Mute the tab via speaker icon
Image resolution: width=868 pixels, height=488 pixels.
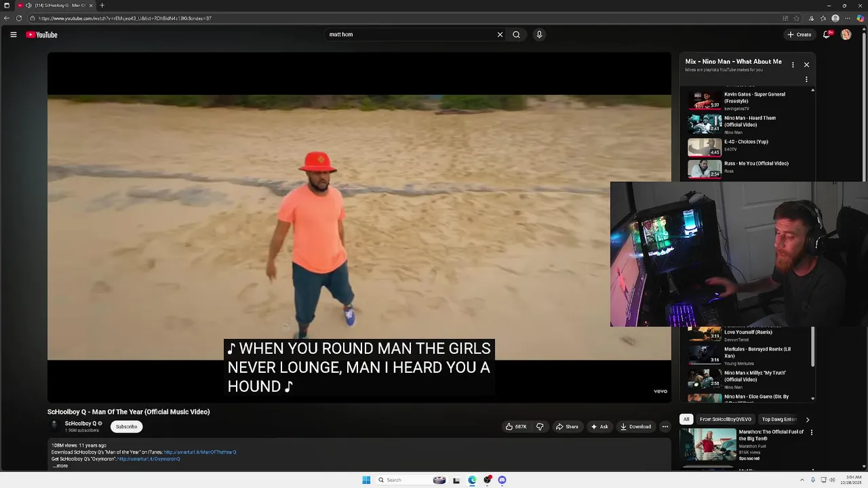pyautogui.click(x=28, y=5)
